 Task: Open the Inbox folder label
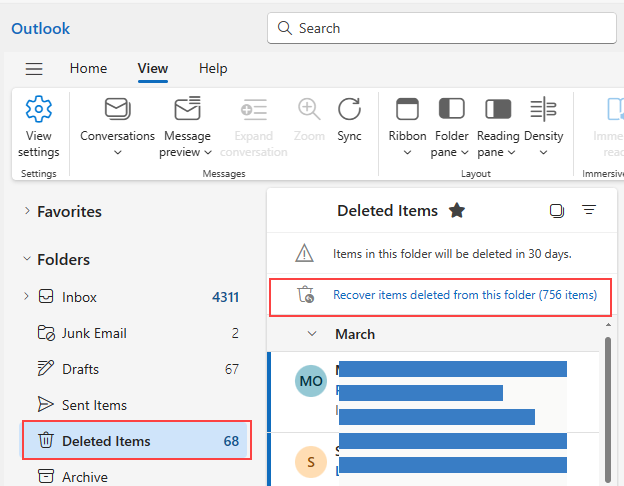tap(79, 297)
